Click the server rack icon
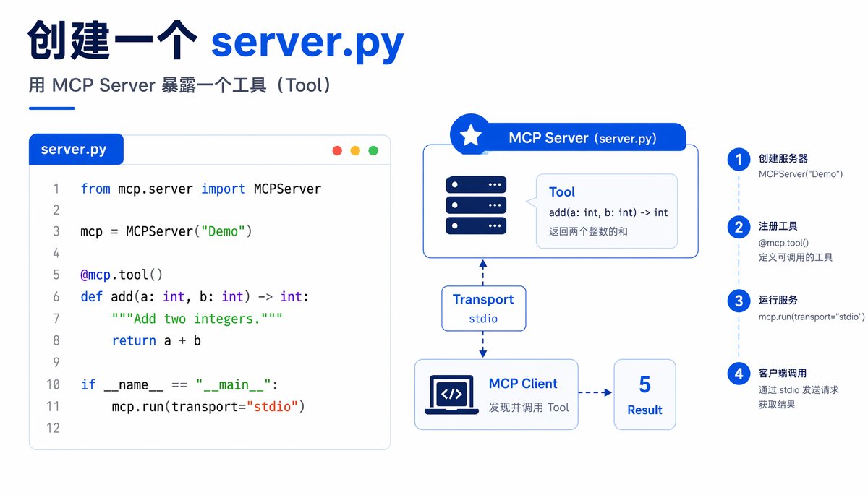868x495 pixels. tap(476, 205)
